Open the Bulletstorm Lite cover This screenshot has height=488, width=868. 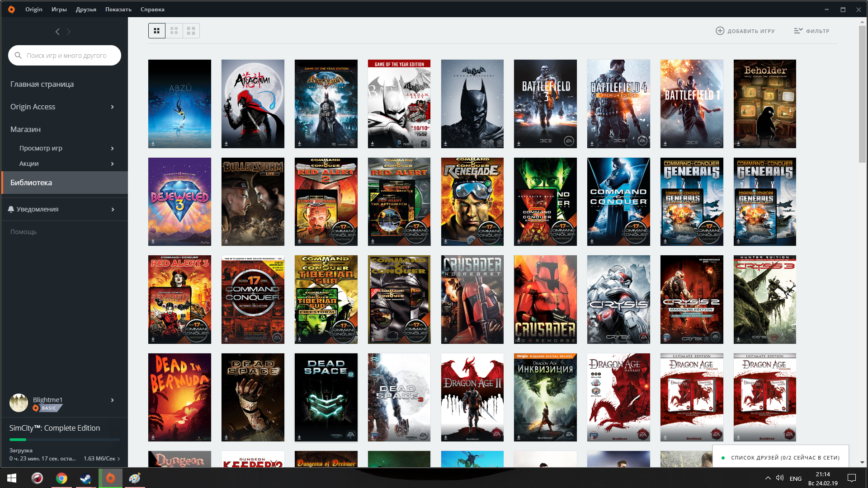pos(253,202)
